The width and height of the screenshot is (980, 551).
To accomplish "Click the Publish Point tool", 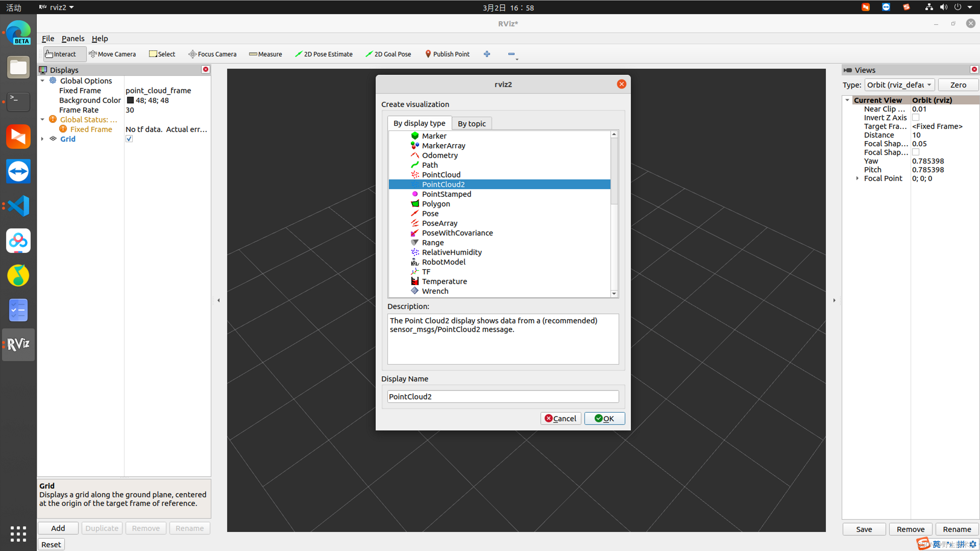I will pyautogui.click(x=447, y=54).
